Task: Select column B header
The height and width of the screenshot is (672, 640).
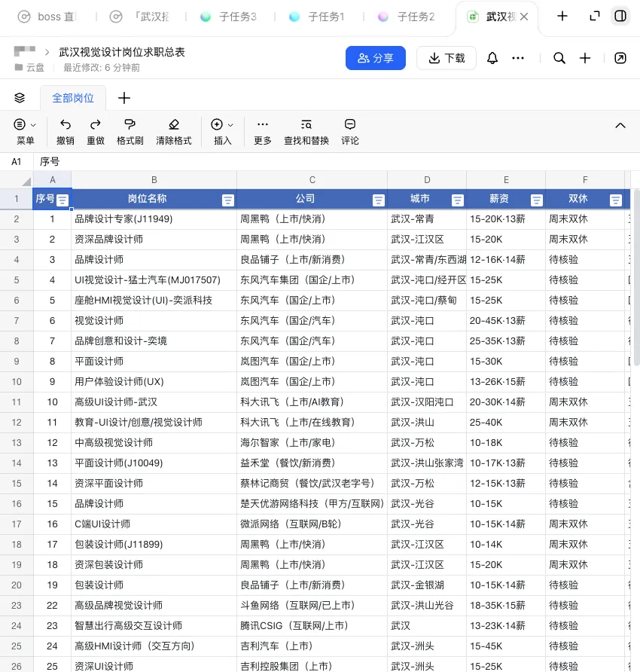Action: (154, 180)
